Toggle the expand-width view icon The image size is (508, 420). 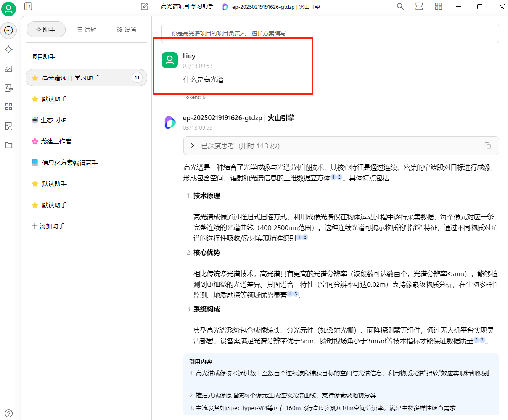click(419, 6)
